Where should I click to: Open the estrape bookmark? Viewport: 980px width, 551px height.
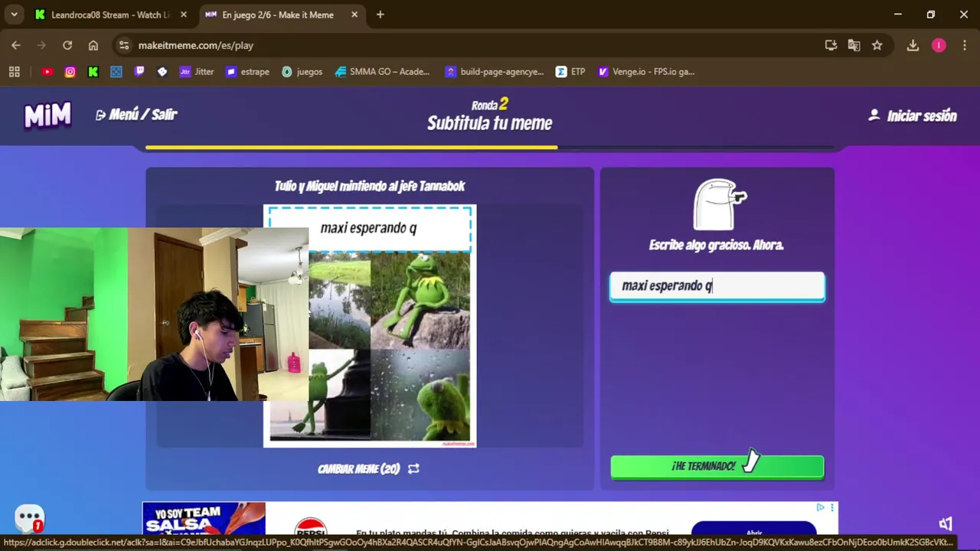[x=247, y=72]
